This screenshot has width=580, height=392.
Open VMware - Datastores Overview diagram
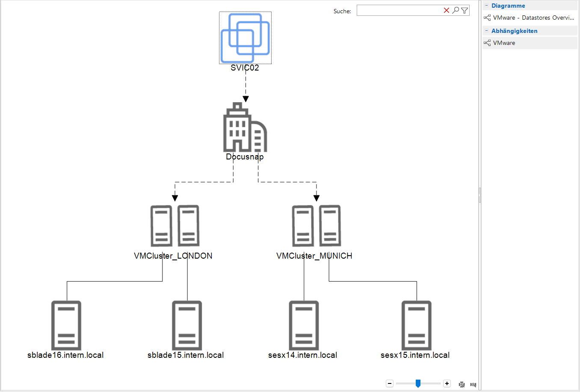click(530, 18)
